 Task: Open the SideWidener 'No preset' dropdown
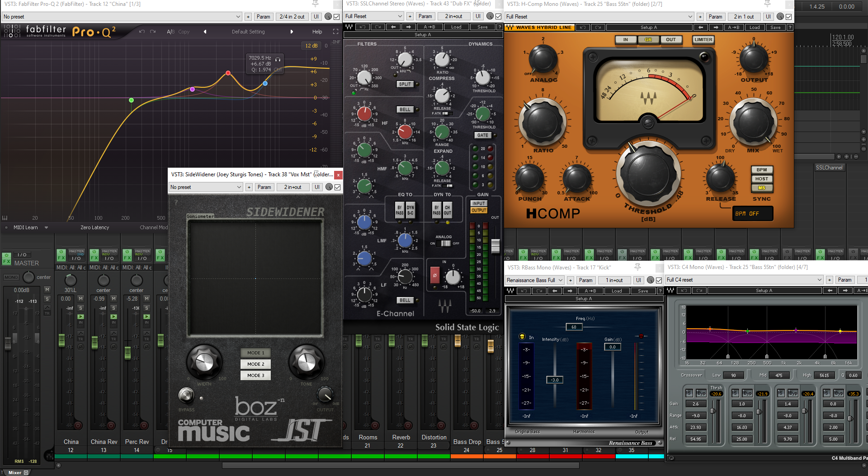tap(206, 187)
